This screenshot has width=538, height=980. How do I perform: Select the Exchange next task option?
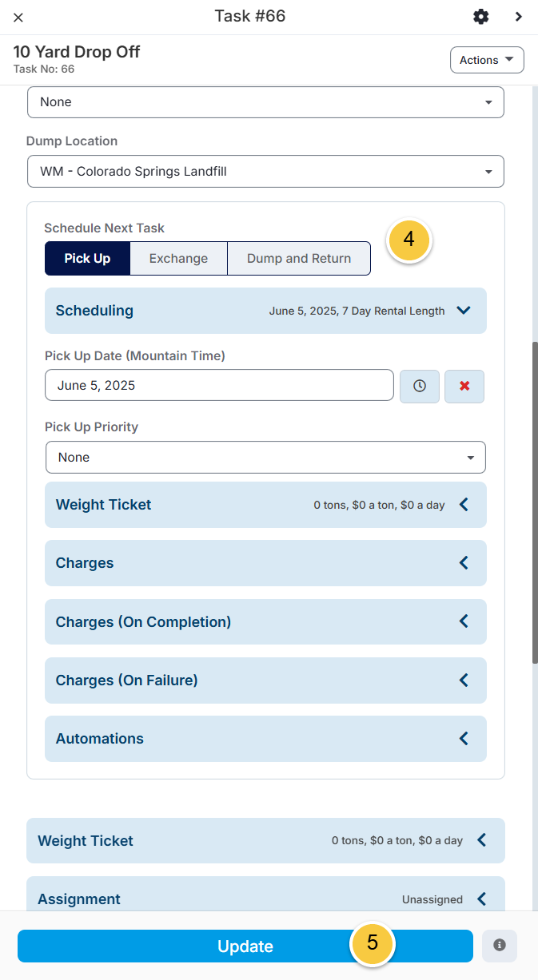(x=178, y=259)
